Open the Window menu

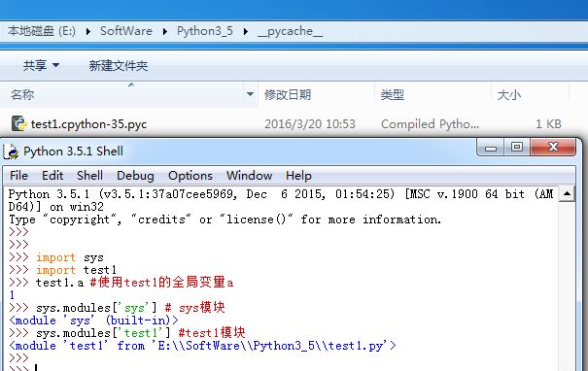tap(249, 176)
